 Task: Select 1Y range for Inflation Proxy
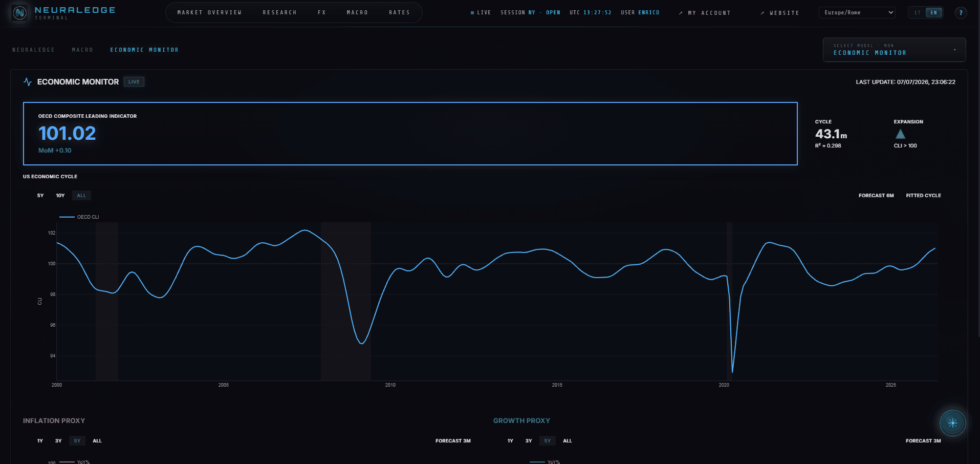point(40,441)
